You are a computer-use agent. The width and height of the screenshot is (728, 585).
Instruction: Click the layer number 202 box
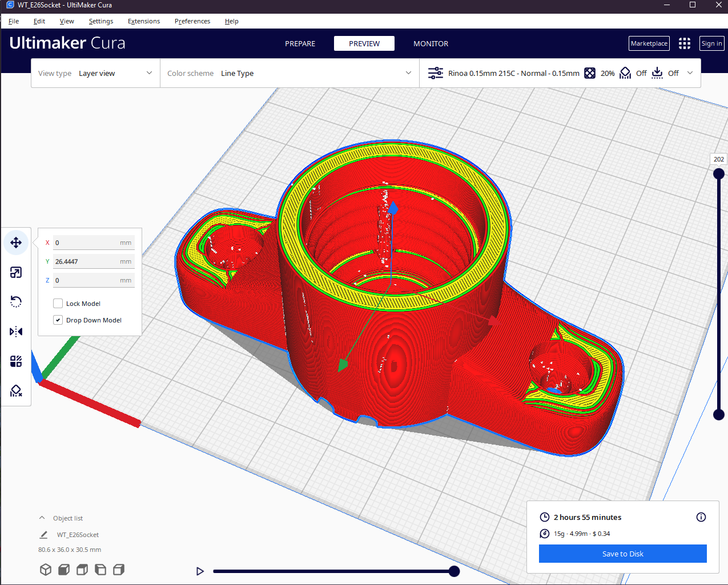pos(719,159)
